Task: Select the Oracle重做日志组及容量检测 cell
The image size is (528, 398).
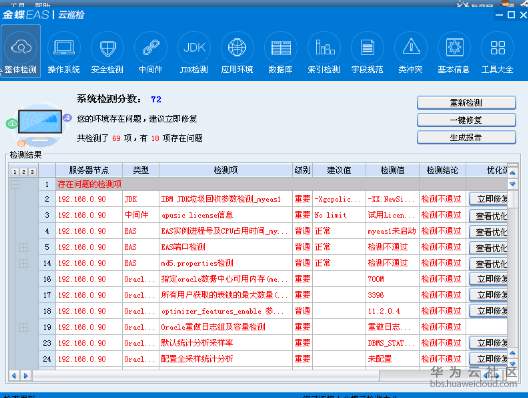Action: [x=226, y=327]
